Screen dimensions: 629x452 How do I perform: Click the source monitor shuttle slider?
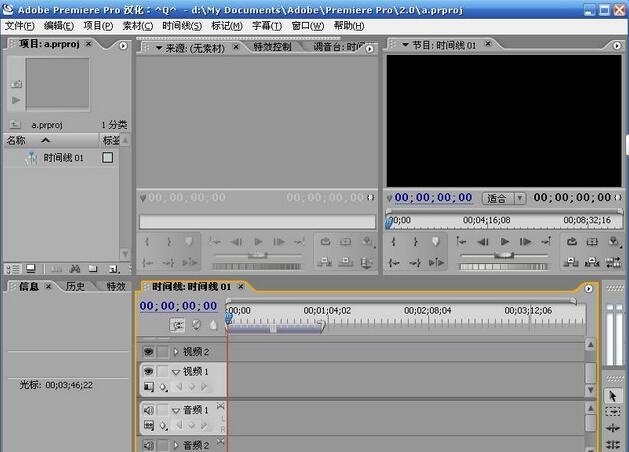tap(258, 255)
